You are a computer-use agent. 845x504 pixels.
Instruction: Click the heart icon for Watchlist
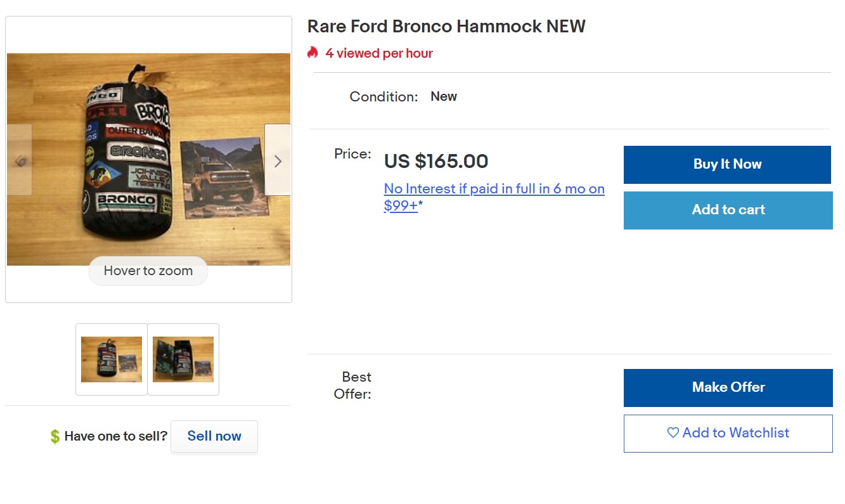673,433
